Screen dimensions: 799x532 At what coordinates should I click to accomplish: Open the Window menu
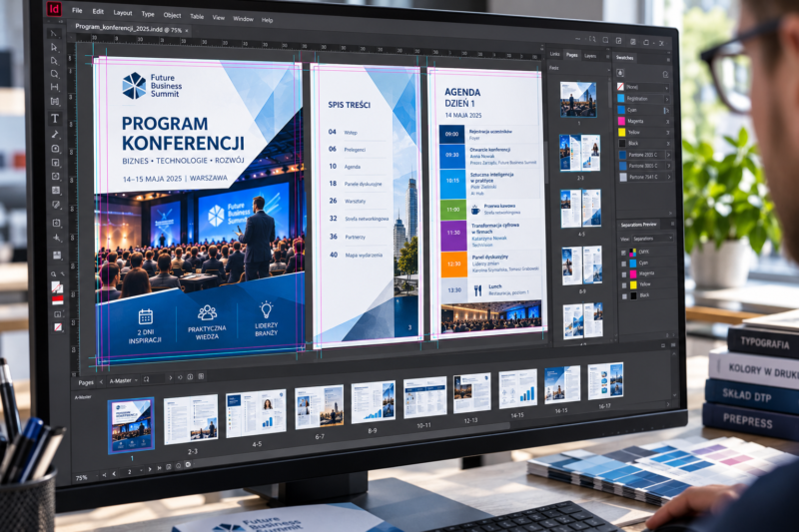tap(243, 19)
